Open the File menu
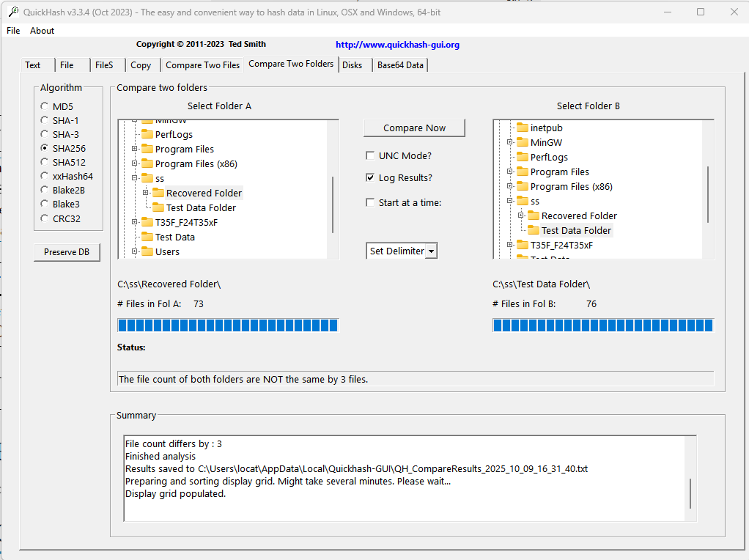 coord(12,31)
